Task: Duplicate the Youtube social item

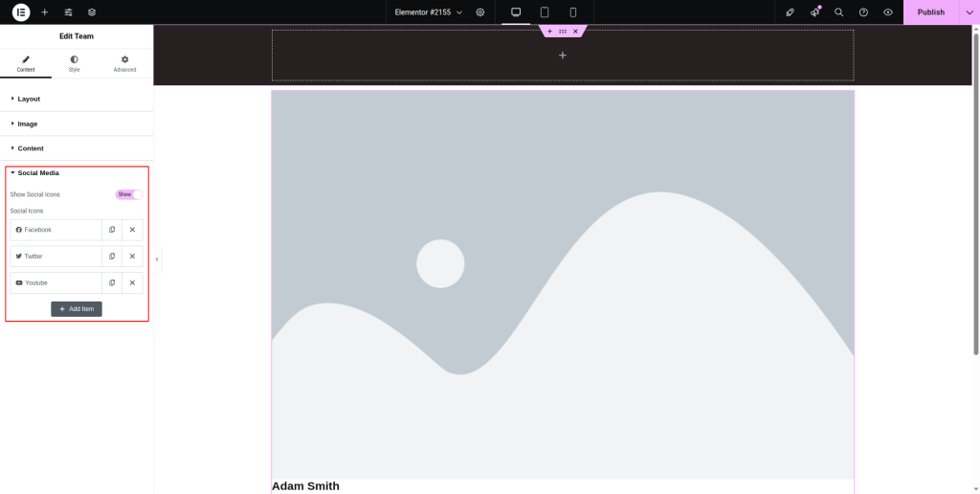Action: click(x=112, y=282)
